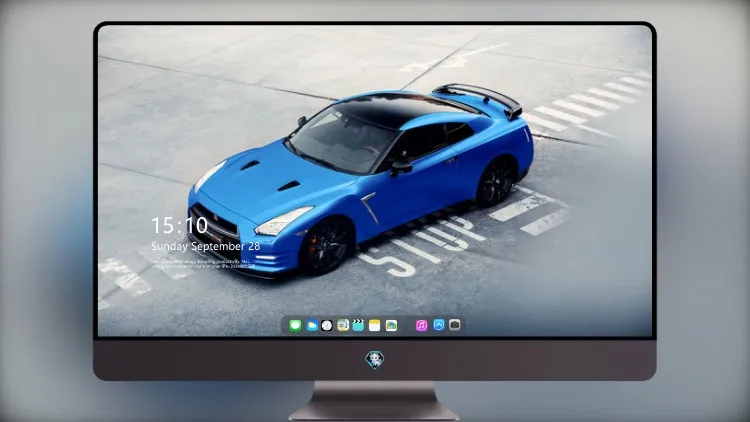This screenshot has height=422, width=750.
Task: Click the 15:10 clock widget
Action: (179, 225)
